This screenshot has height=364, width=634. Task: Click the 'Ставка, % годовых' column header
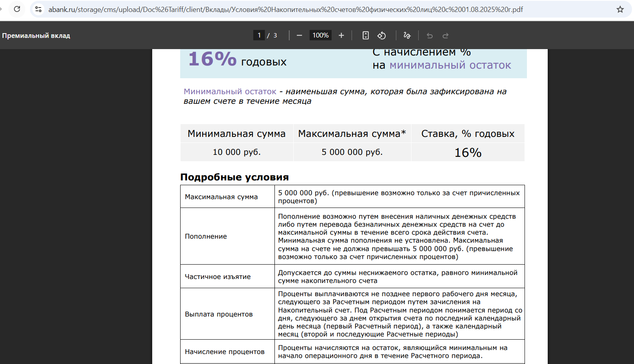468,134
